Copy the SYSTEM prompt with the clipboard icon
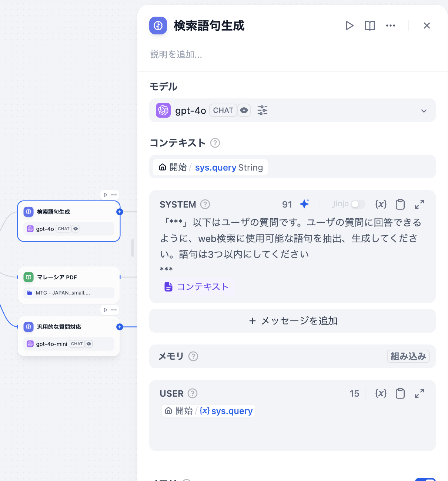Image resolution: width=448 pixels, height=481 pixels. pos(400,204)
